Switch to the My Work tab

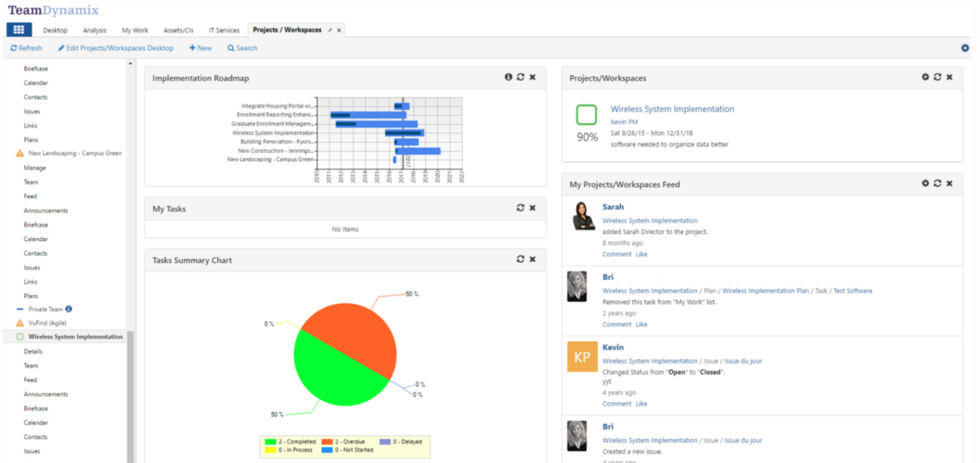135,29
